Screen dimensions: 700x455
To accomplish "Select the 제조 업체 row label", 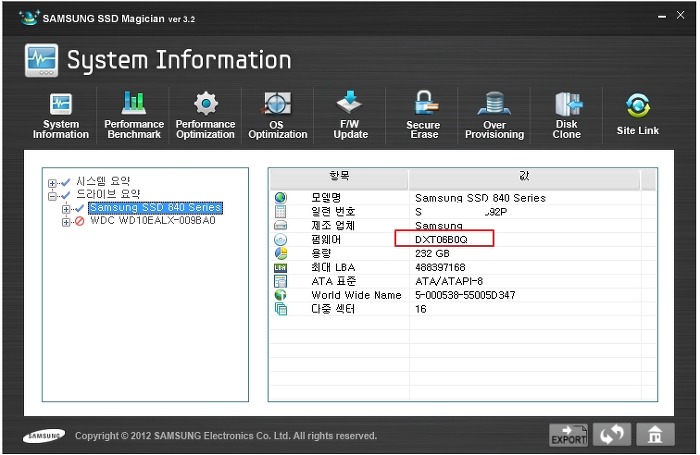I will [x=333, y=225].
